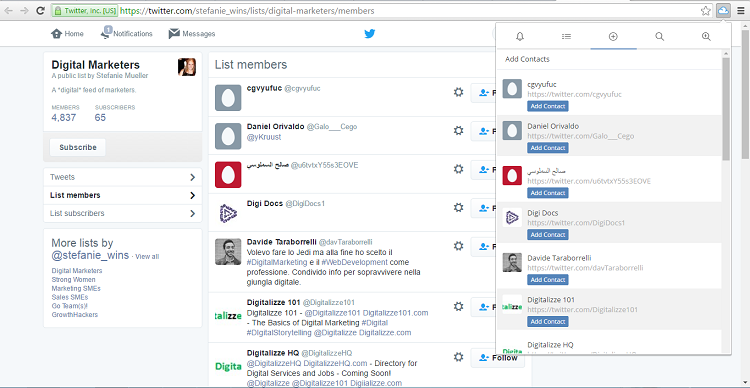
Task: Add contact for u6tvtxY55s3EOVE profile
Action: 548,193
